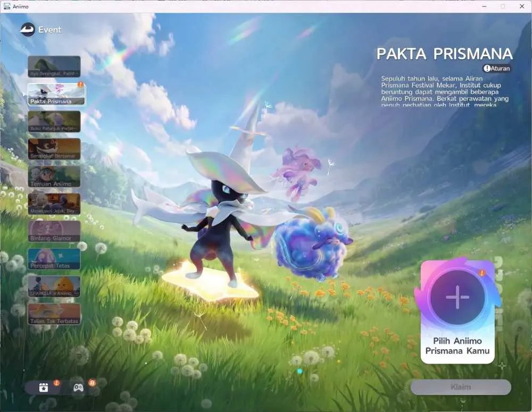Click the Pilih Aniimo Prismana Kamu label
The image size is (532, 412).
pyautogui.click(x=458, y=346)
